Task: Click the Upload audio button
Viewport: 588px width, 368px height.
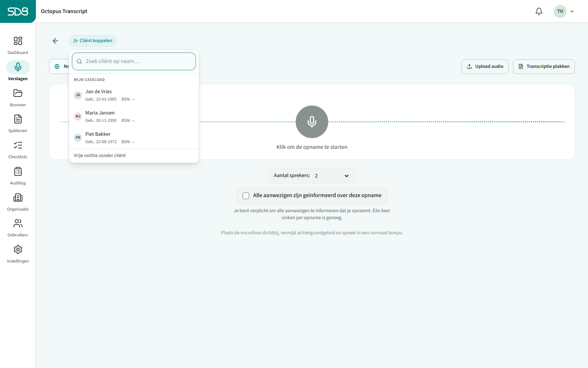Action: click(485, 67)
